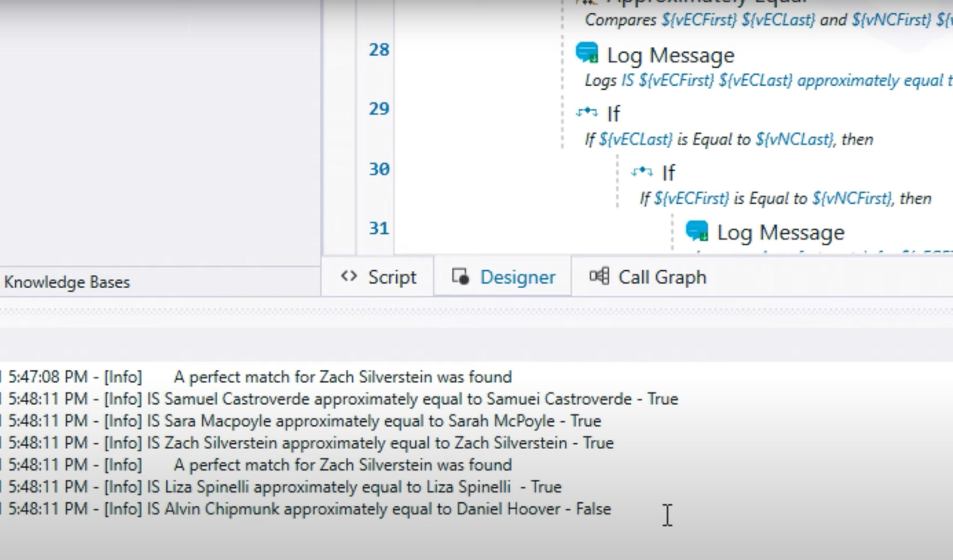This screenshot has width=953, height=560.
Task: Click the Designer tab icon
Action: pyautogui.click(x=461, y=276)
